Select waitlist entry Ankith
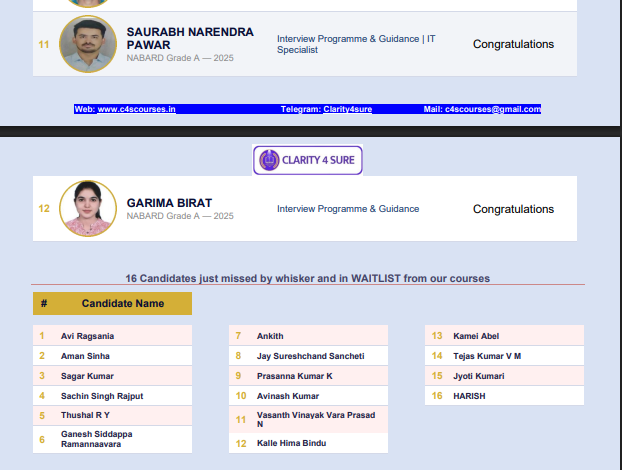Screen dimensions: 622x470 (x=308, y=336)
